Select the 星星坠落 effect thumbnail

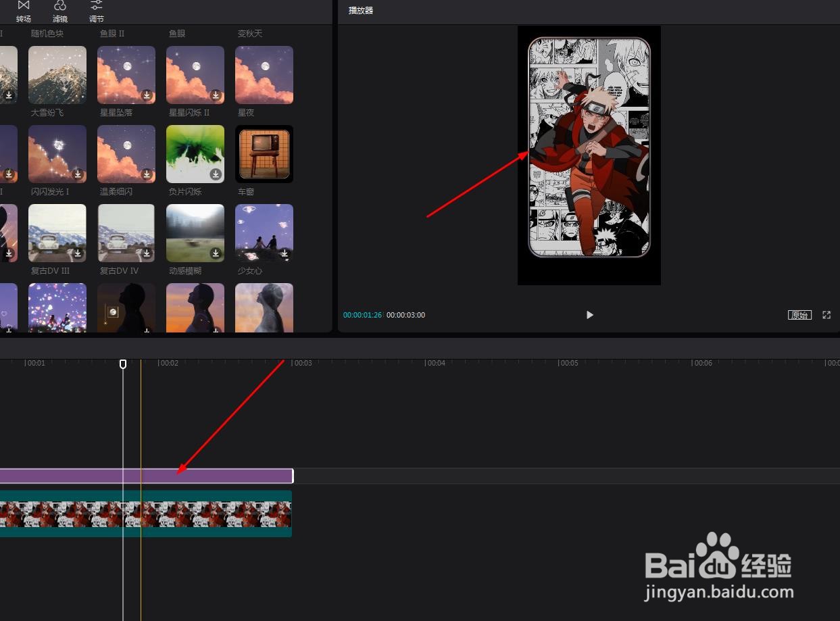pyautogui.click(x=126, y=75)
